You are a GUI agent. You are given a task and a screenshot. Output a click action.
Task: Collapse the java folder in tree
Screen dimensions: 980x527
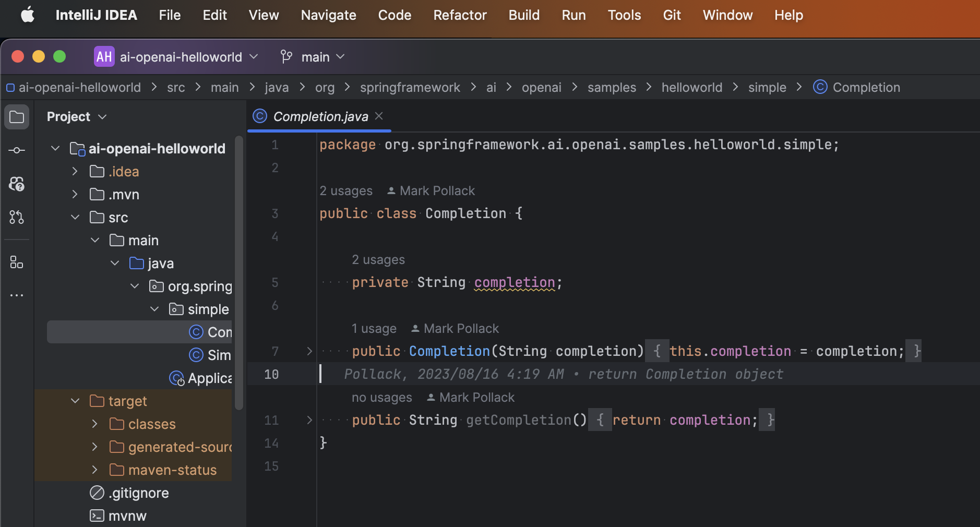click(115, 263)
